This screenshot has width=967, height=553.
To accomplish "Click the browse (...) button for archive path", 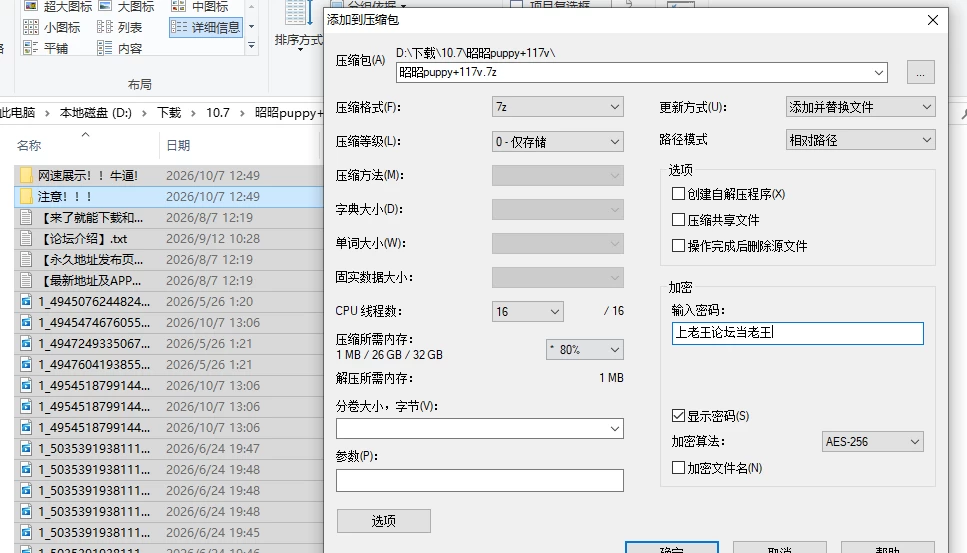I will tap(920, 72).
